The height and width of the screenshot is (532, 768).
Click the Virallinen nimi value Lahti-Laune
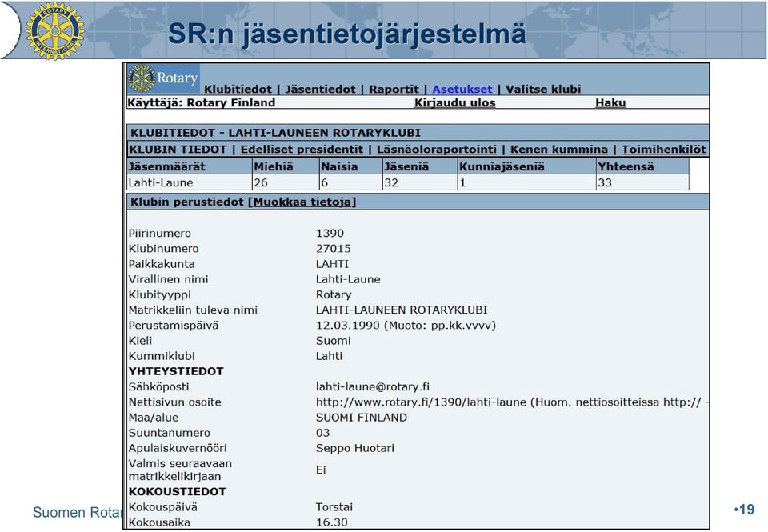coord(348,279)
